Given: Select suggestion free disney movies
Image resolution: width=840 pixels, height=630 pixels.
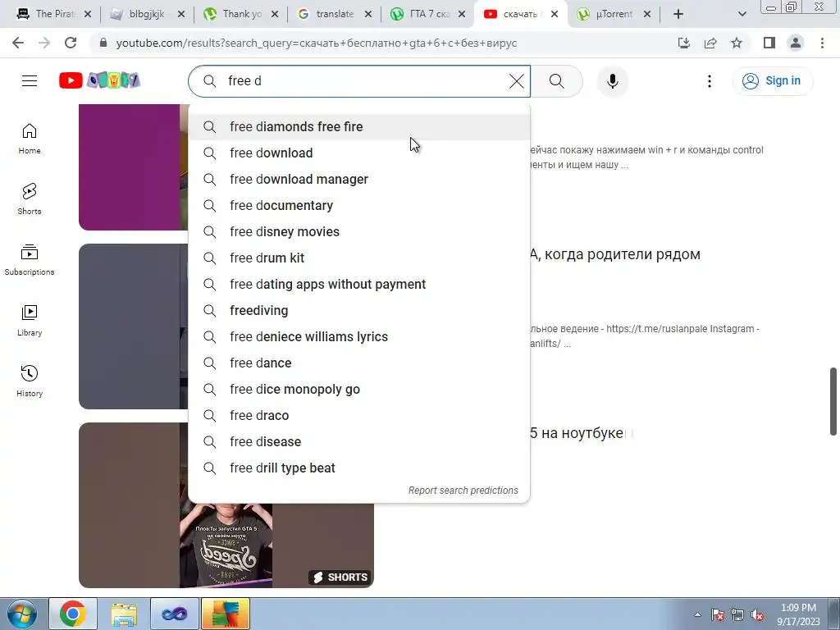Looking at the screenshot, I should 359,231.
